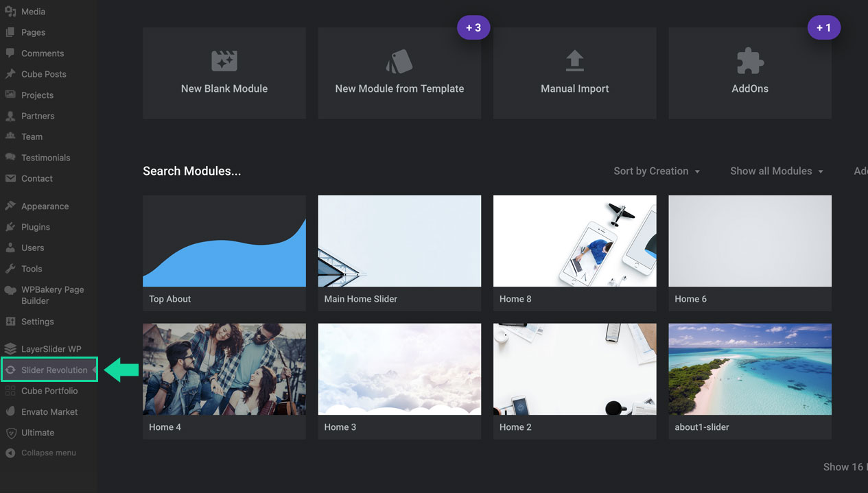Select Cube Portfolio in the sidebar
Image resolution: width=868 pixels, height=493 pixels.
click(49, 391)
